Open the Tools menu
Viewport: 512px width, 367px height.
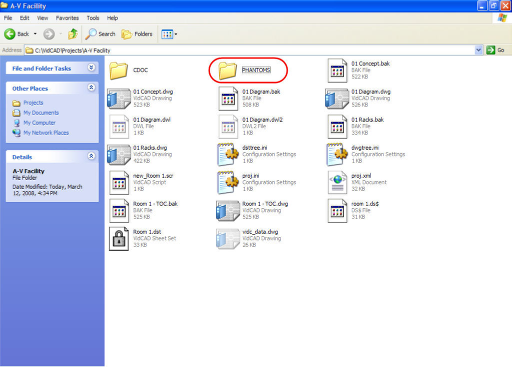pyautogui.click(x=93, y=18)
